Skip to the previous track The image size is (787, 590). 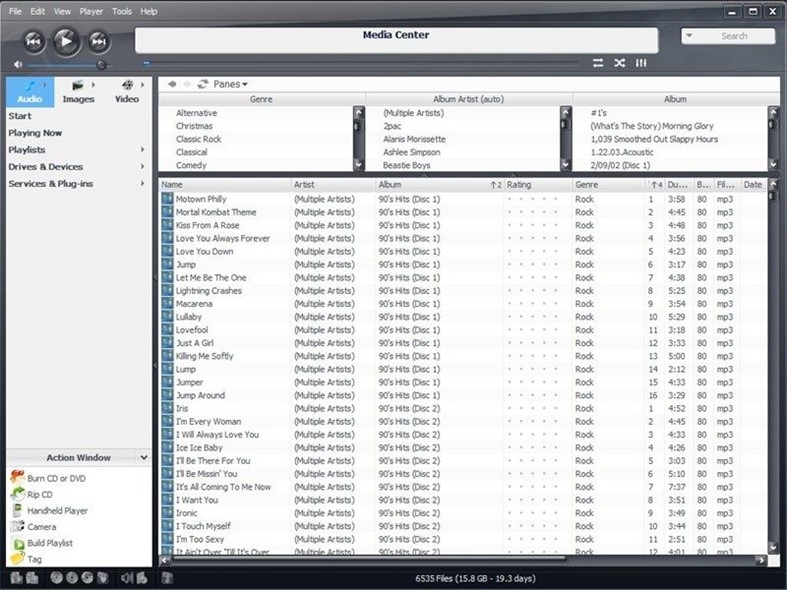(x=33, y=41)
